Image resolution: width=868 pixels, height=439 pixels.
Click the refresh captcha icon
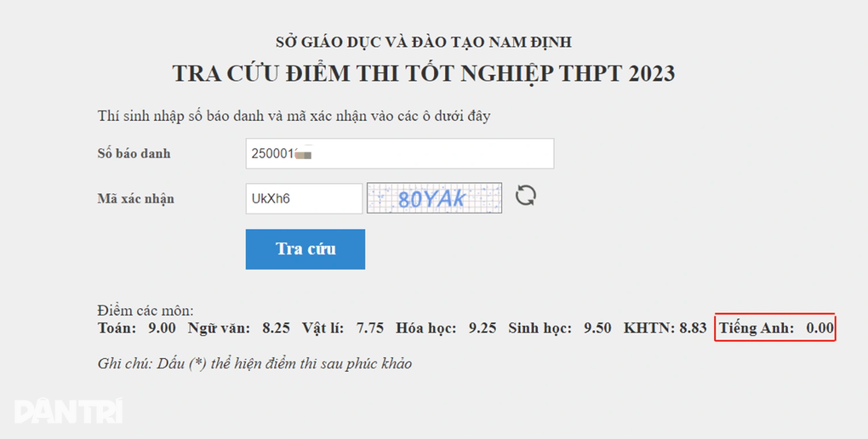(526, 197)
